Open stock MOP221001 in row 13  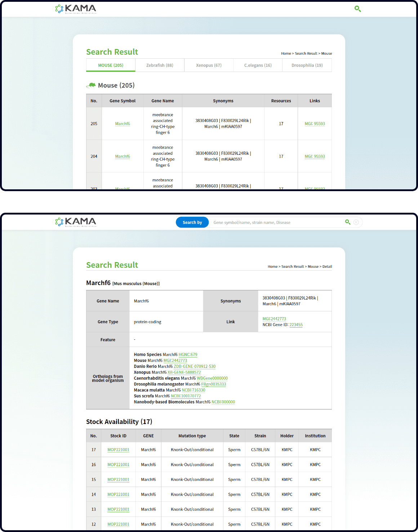tap(118, 509)
